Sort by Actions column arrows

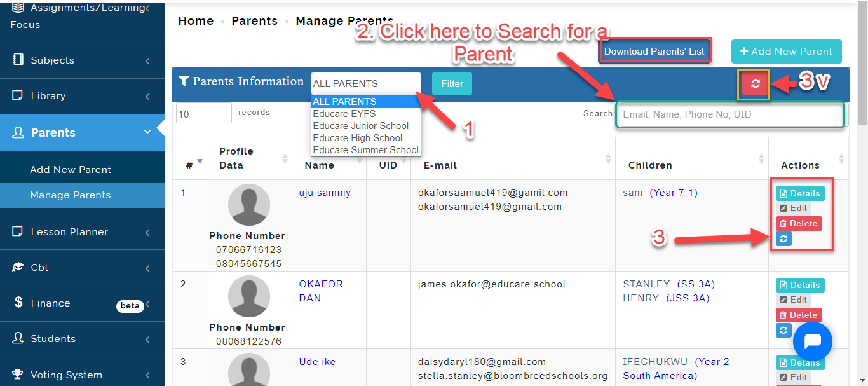click(841, 158)
